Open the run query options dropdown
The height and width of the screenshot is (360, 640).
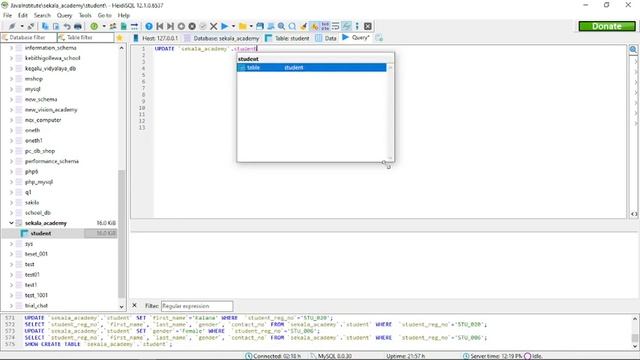pos(233,26)
